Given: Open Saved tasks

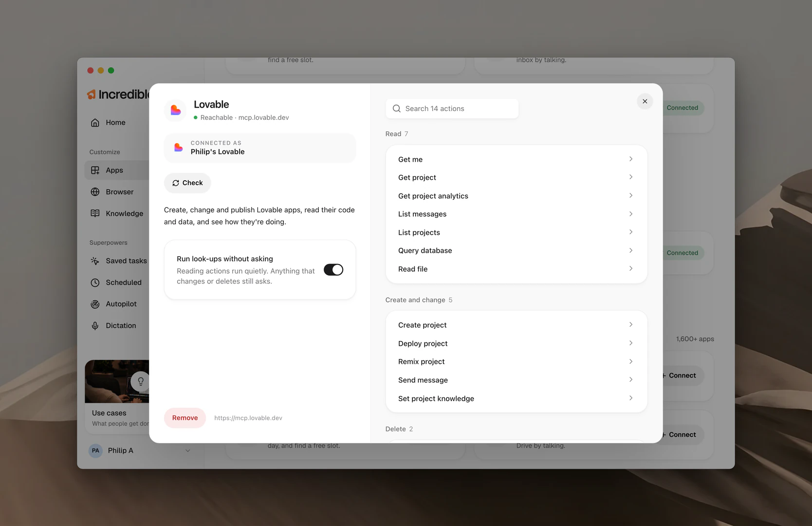Looking at the screenshot, I should 117,261.
